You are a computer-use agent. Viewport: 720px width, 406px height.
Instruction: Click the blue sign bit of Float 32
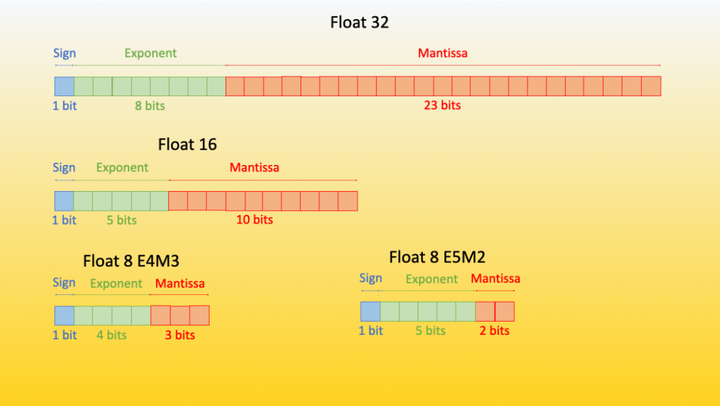coord(64,86)
